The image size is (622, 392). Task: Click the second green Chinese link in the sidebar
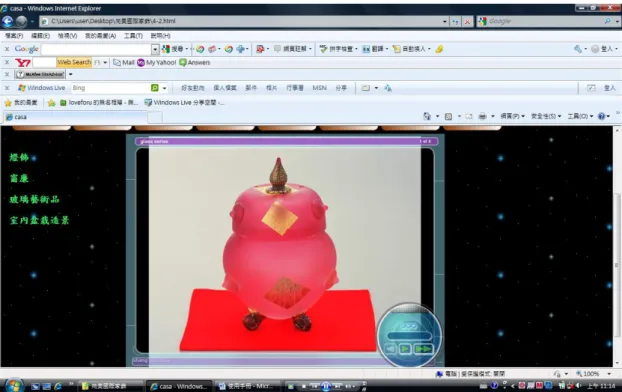click(19, 179)
